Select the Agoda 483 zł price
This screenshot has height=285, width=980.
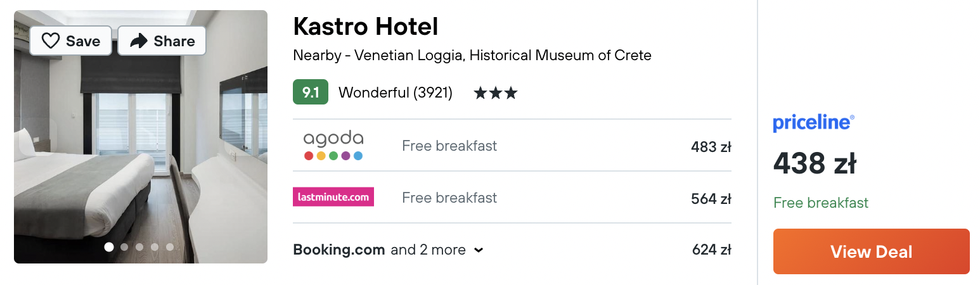pos(711,147)
